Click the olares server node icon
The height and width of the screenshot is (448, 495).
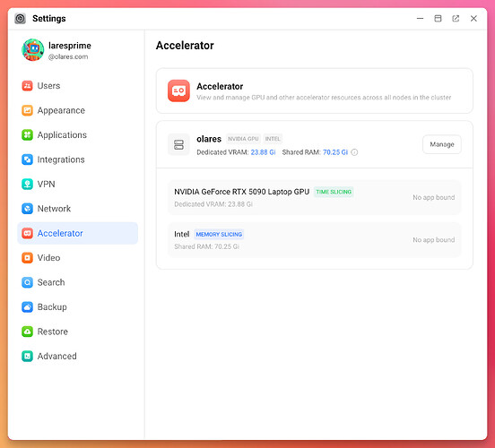click(x=178, y=144)
